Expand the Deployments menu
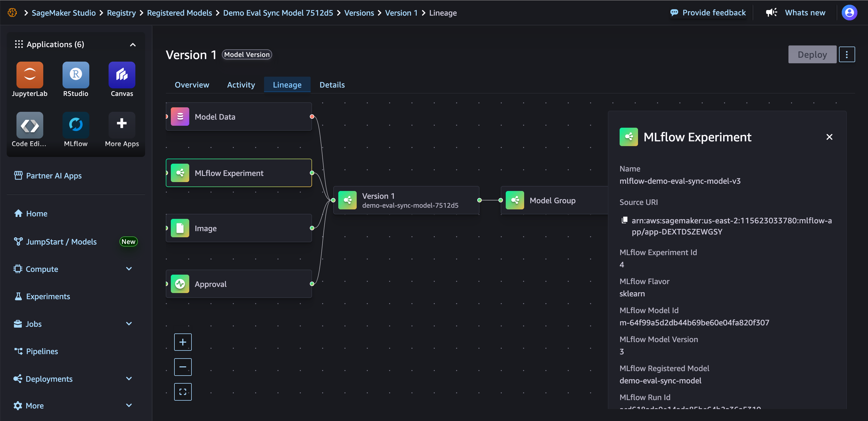The width and height of the screenshot is (868, 421). click(129, 379)
